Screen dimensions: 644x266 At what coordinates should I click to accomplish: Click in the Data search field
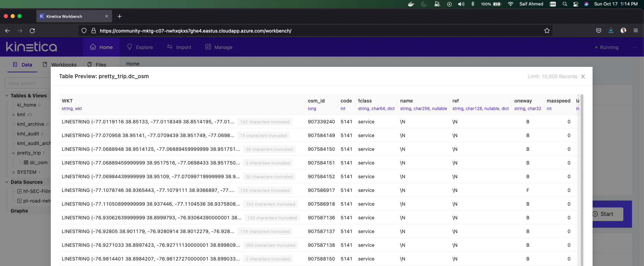(27, 83)
